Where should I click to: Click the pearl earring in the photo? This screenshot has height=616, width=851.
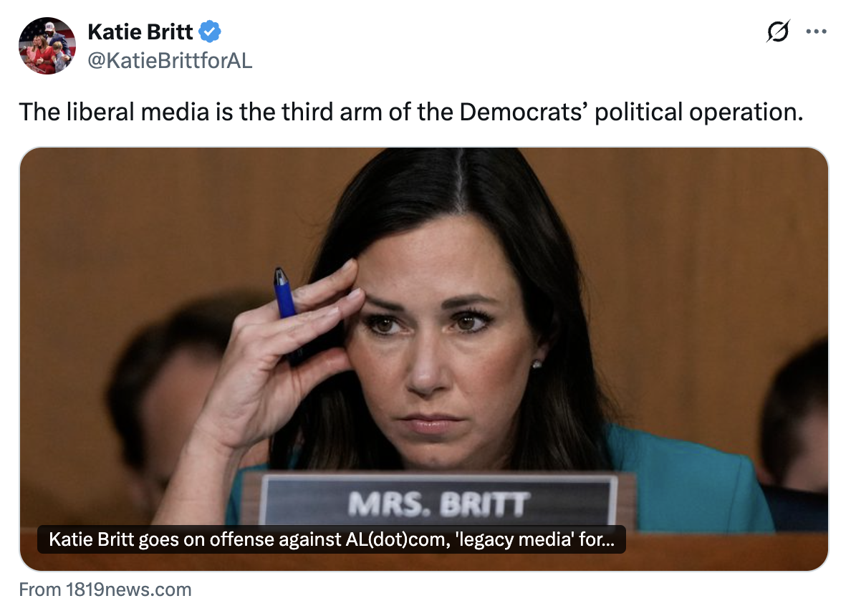[x=537, y=364]
